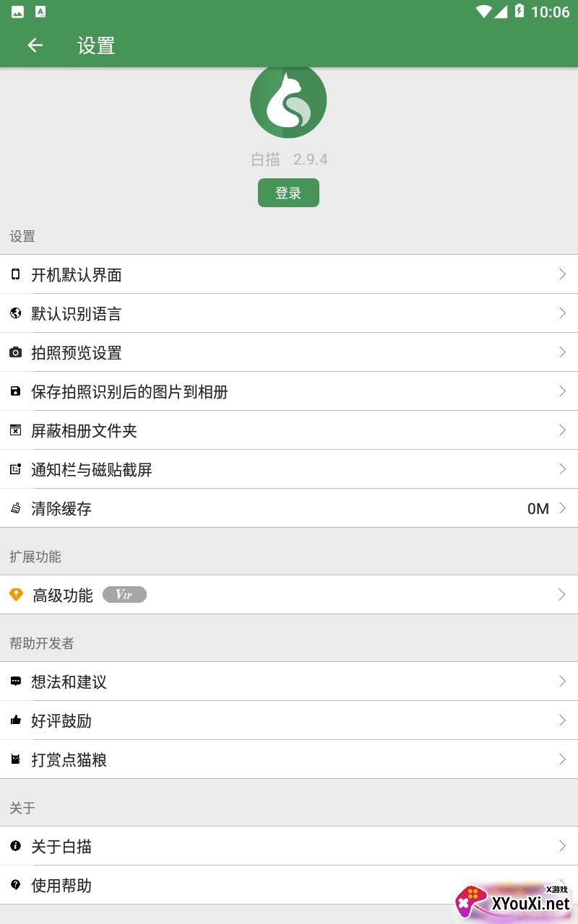The width and height of the screenshot is (578, 924).
Task: Tap the grey VIP badge
Action: pyautogui.click(x=124, y=595)
